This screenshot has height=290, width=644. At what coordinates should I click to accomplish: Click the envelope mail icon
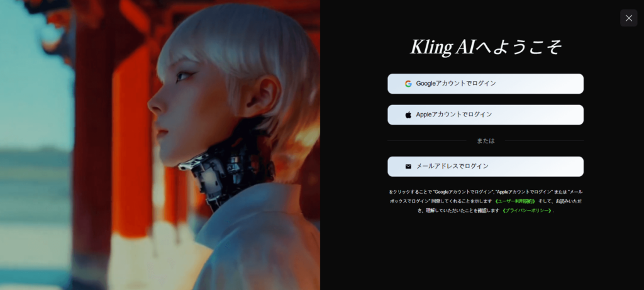click(x=408, y=166)
